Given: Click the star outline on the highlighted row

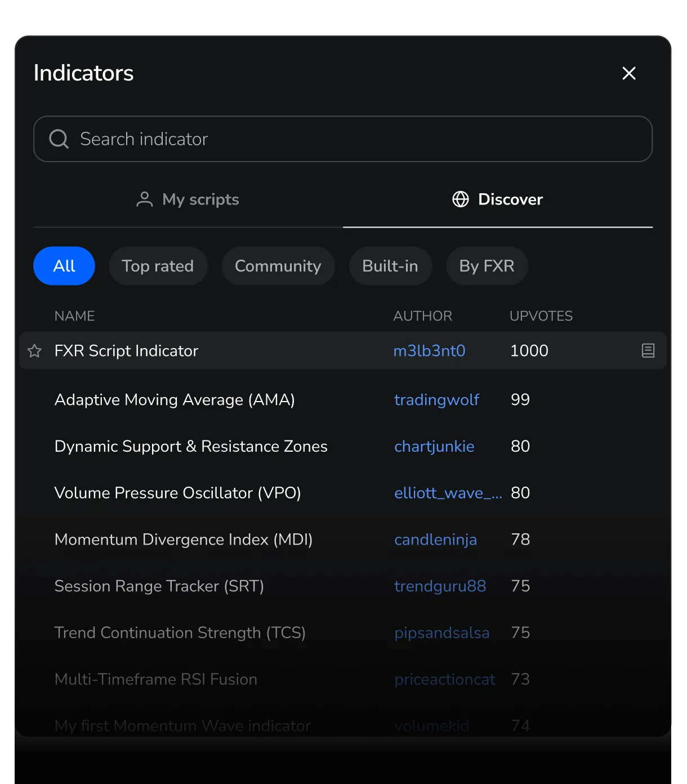Looking at the screenshot, I should [x=34, y=350].
